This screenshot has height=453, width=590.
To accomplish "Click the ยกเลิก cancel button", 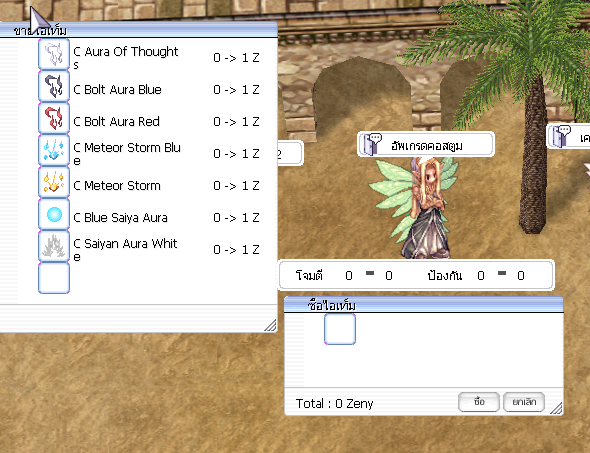I will tap(524, 402).
